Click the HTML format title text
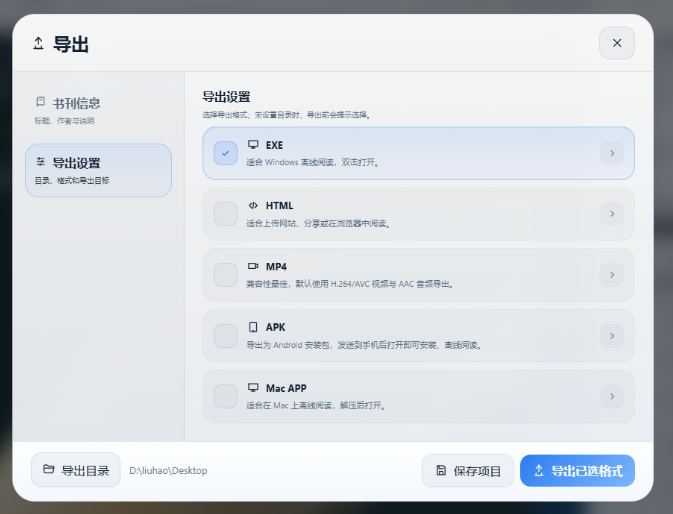 279,206
